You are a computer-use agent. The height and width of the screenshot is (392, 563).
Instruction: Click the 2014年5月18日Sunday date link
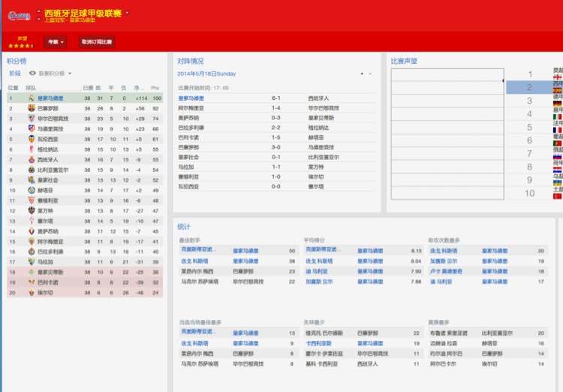(x=206, y=74)
